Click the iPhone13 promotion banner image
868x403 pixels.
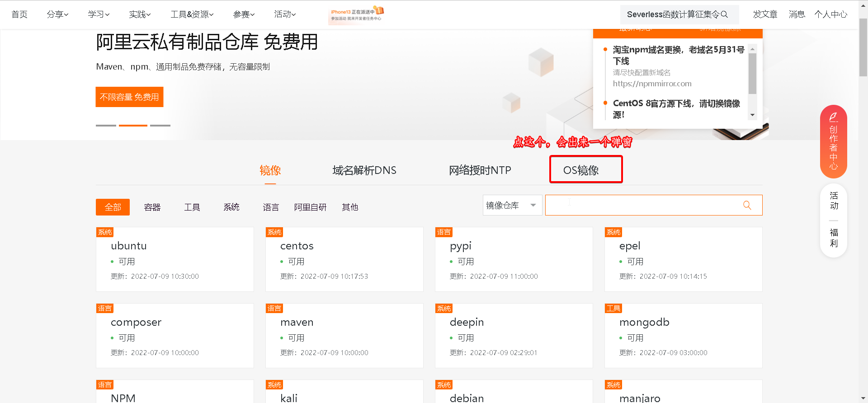tap(356, 14)
